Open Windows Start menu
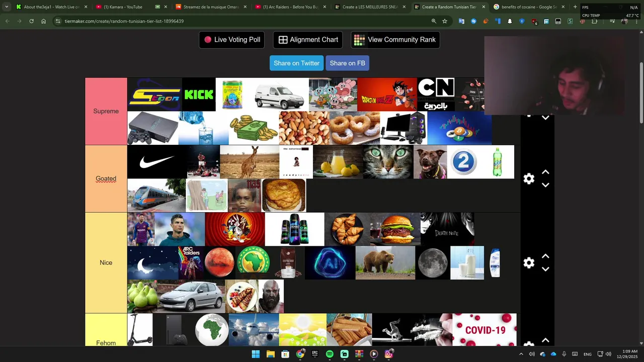Screen dimensions: 644x362 (x=256, y=354)
